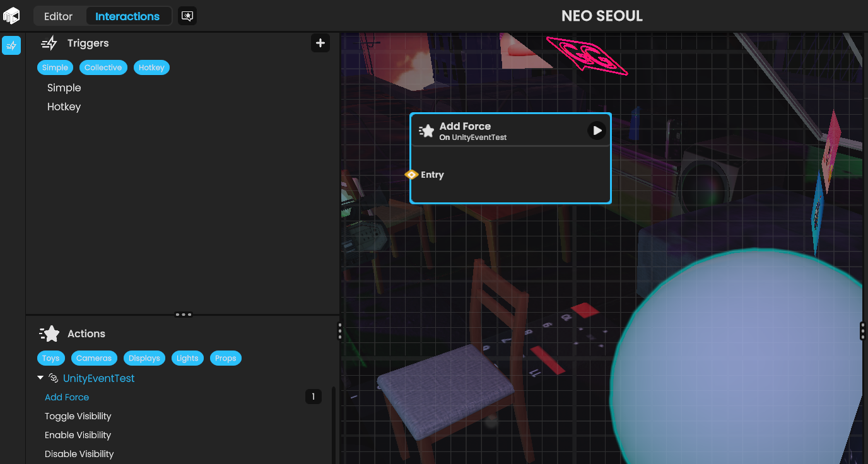This screenshot has height=464, width=868.
Task: Open the feedback chat star icon
Action: click(187, 16)
